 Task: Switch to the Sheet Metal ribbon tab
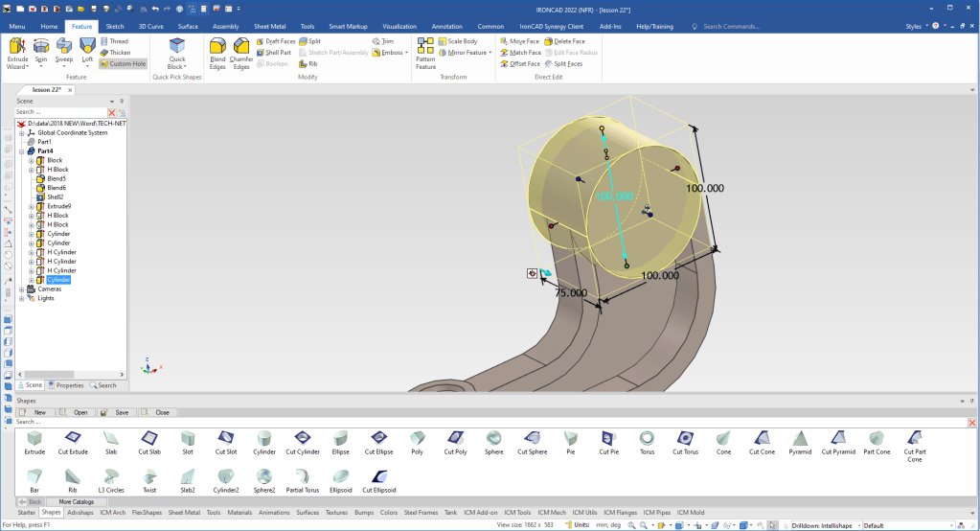[x=270, y=27]
